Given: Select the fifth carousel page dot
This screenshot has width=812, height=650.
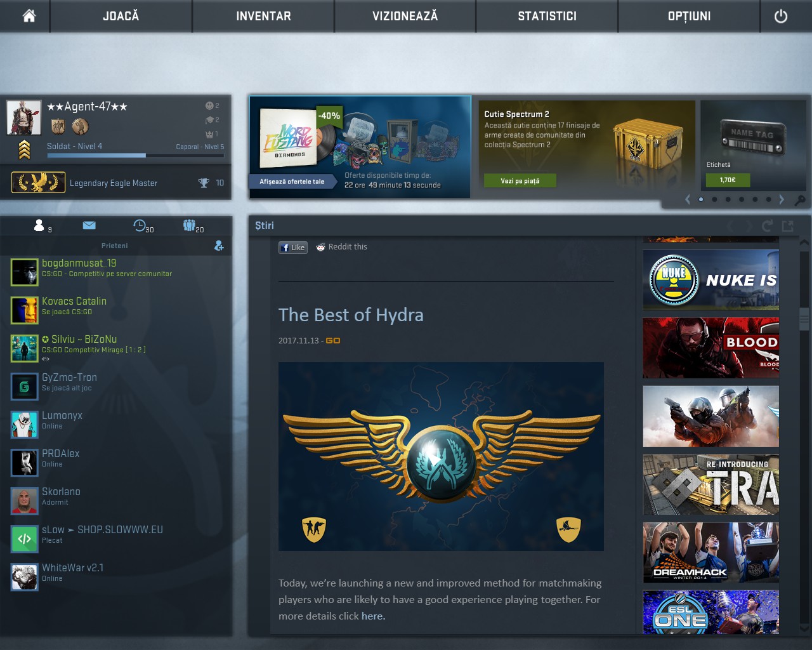Looking at the screenshot, I should (755, 199).
